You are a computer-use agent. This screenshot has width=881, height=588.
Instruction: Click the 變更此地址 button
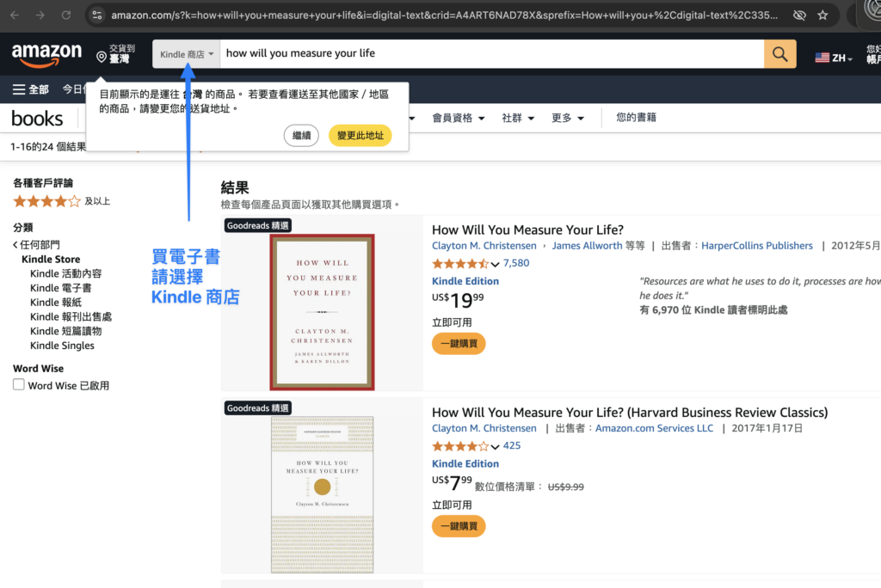360,135
